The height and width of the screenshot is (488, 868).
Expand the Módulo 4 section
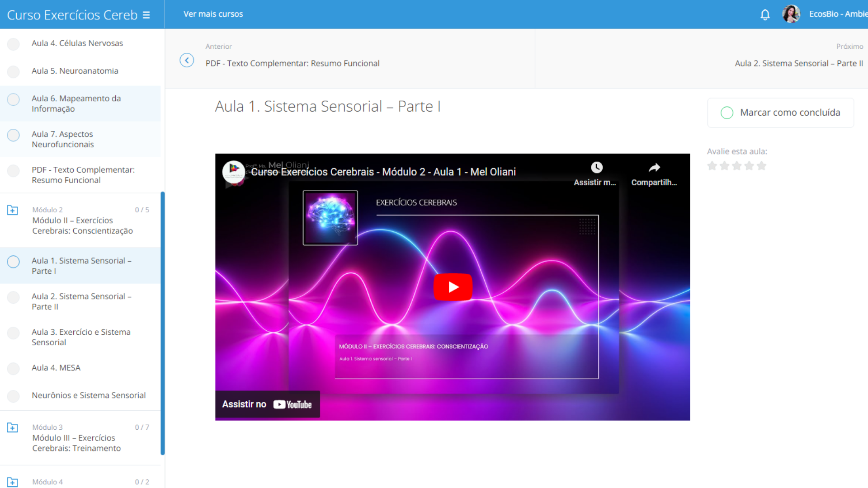[47, 482]
